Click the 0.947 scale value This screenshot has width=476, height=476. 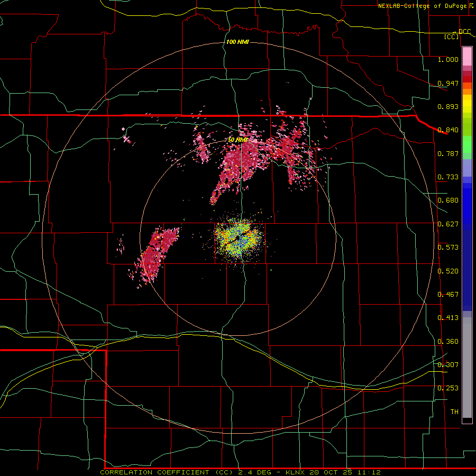click(448, 83)
